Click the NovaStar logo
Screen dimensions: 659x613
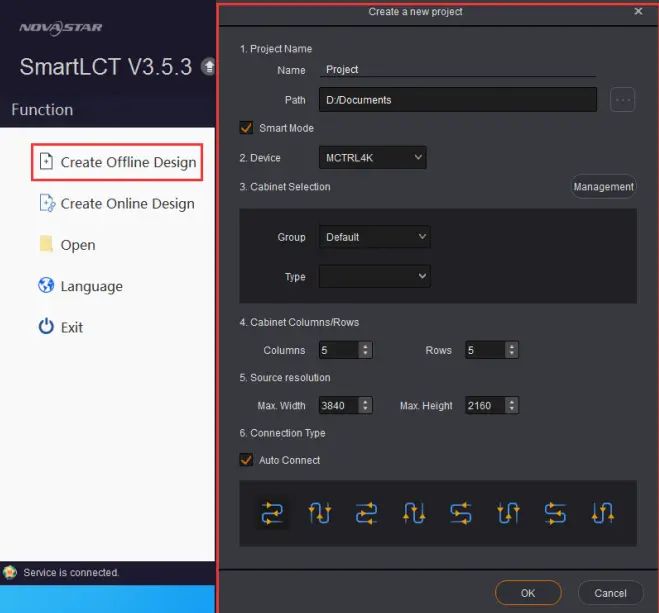coord(61,28)
